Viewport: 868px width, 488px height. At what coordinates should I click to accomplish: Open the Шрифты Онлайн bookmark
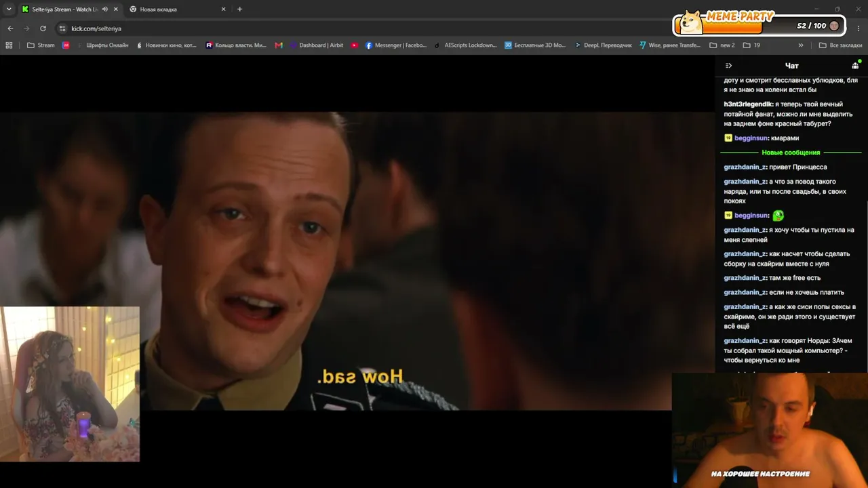coord(102,45)
